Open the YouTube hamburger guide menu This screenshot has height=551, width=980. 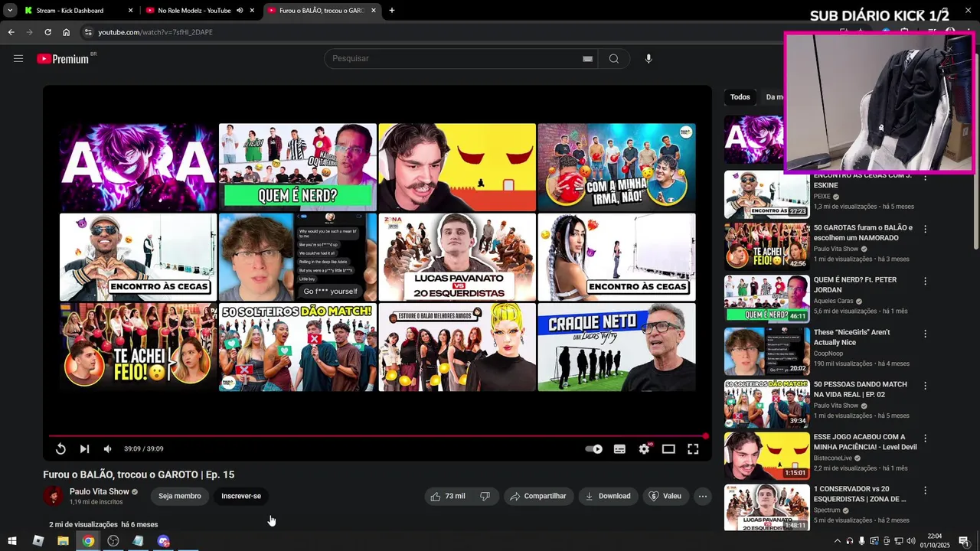[x=18, y=58]
